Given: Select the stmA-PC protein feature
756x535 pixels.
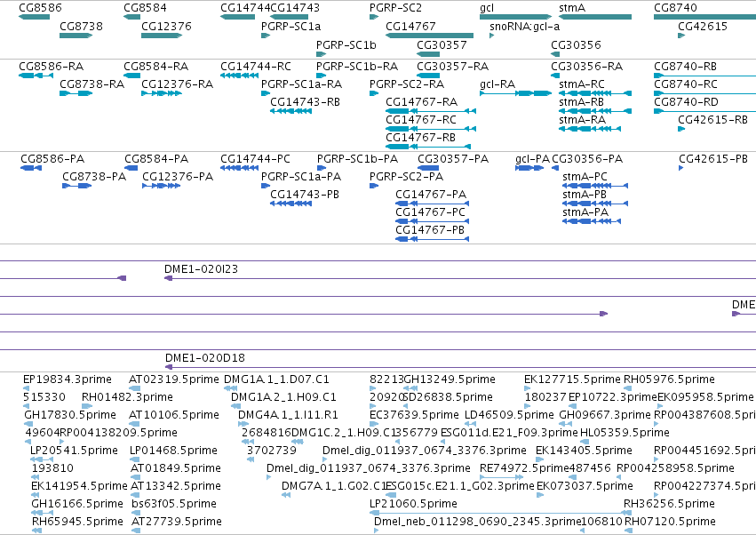Looking at the screenshot, I should click(x=595, y=186).
